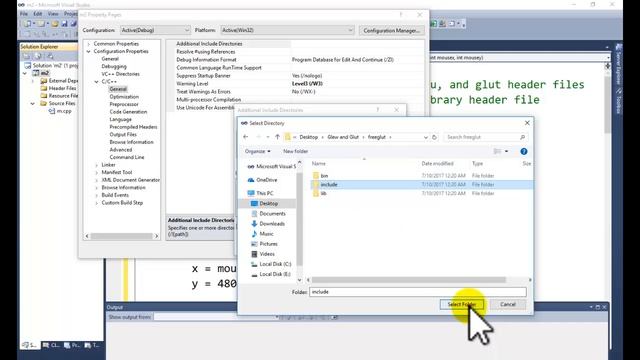Click Save icon in Visual Studio toolbar
This screenshot has height=360, width=640.
(x=64, y=24)
